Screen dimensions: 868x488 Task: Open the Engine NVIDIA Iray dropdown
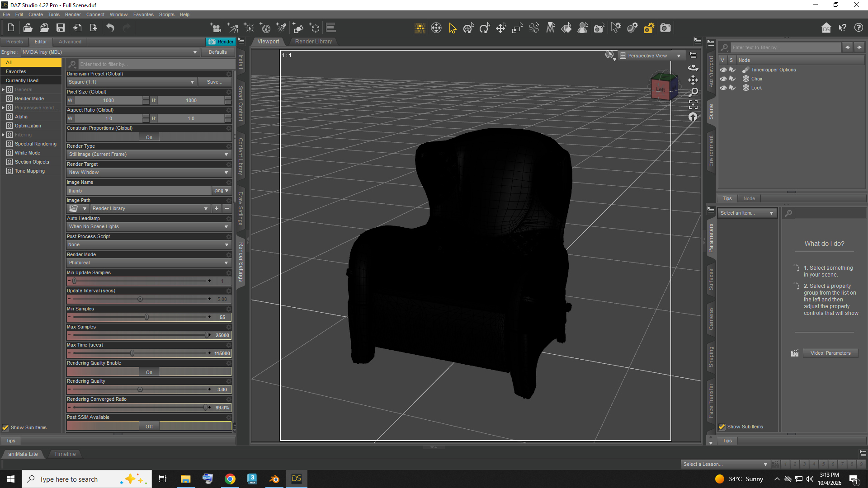tap(110, 52)
